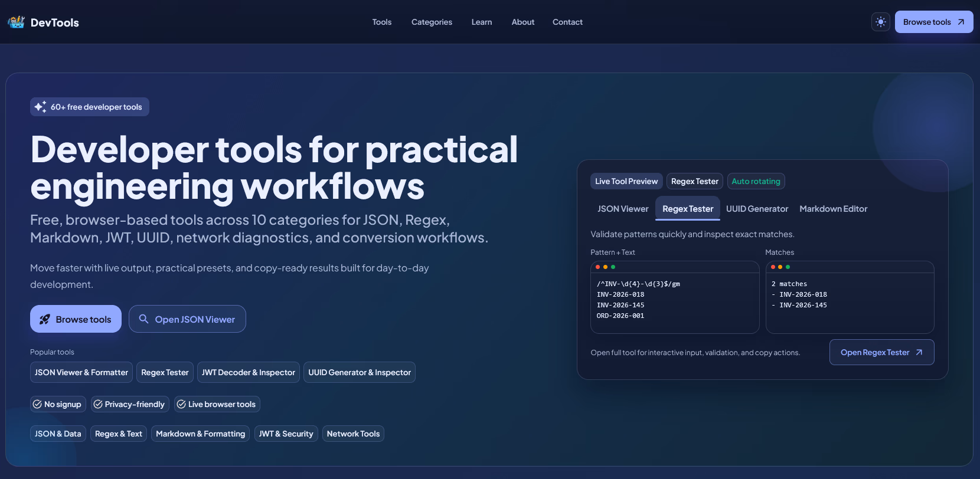The width and height of the screenshot is (980, 479).
Task: Show the Markdown Editor preview tab
Action: 833,209
